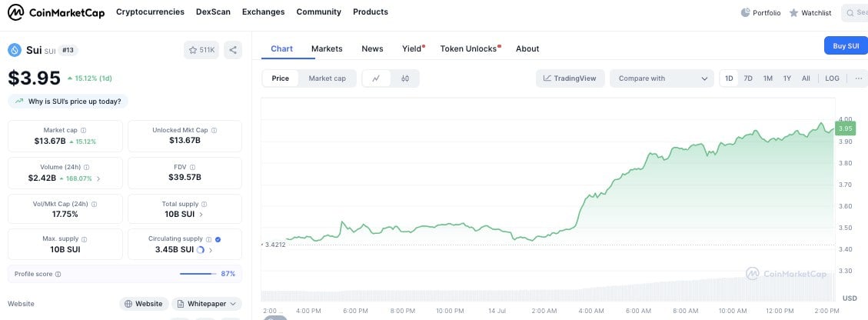Switch to About tab
Screen dimensions: 868x320
point(527,48)
